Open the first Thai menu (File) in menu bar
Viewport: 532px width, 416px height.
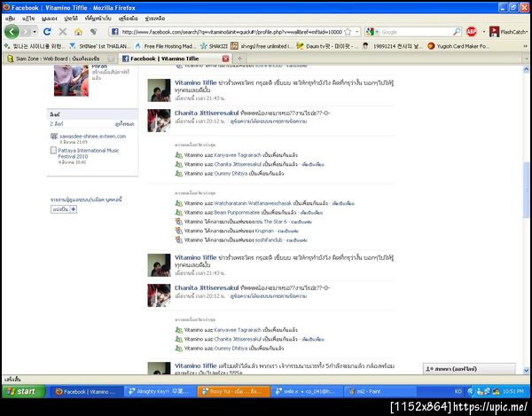click(x=10, y=19)
